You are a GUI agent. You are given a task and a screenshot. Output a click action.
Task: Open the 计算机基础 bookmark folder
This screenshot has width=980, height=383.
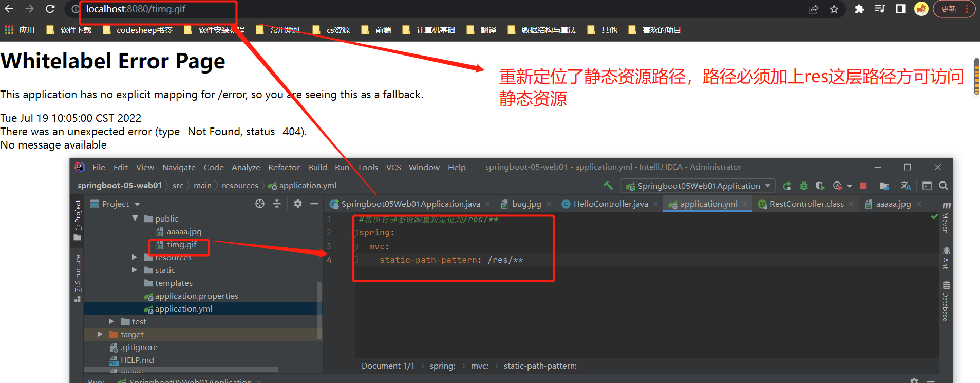[x=429, y=30]
